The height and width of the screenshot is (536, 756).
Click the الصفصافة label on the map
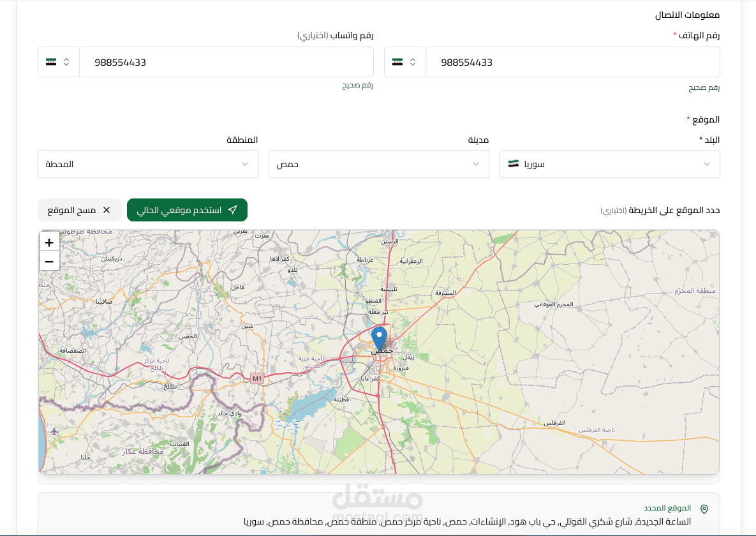pos(73,351)
